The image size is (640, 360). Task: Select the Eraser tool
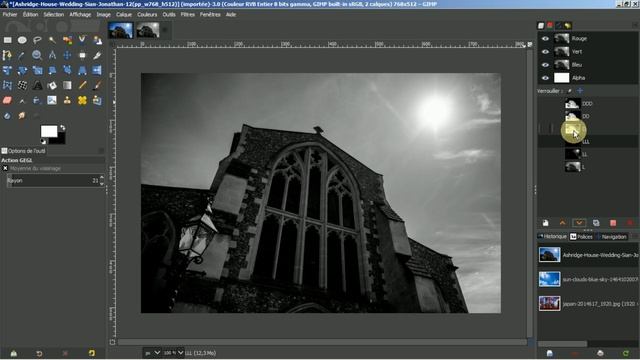[x=7, y=100]
